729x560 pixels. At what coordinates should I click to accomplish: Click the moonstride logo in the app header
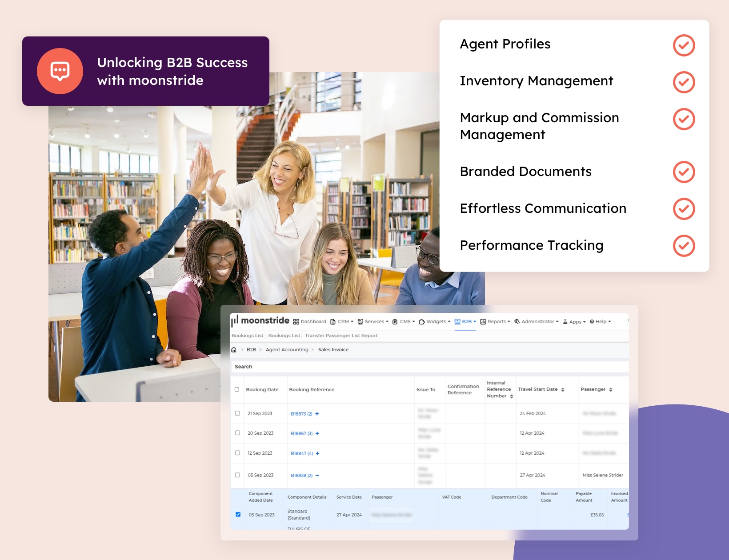(x=260, y=320)
